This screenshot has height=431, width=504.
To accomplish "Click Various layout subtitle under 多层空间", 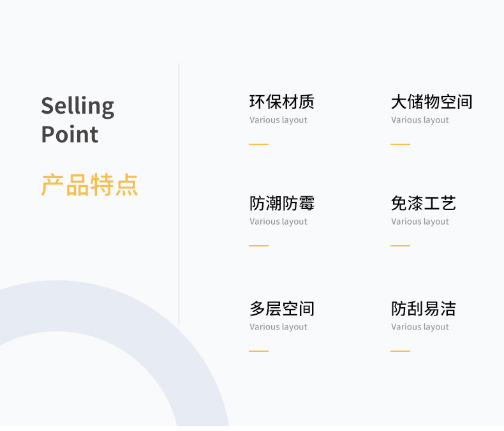I will (x=278, y=327).
